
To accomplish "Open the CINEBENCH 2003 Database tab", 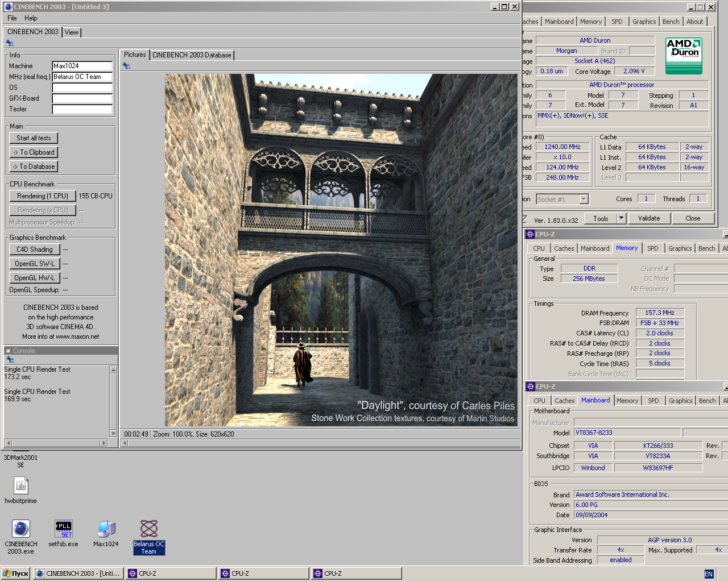I will tap(192, 55).
